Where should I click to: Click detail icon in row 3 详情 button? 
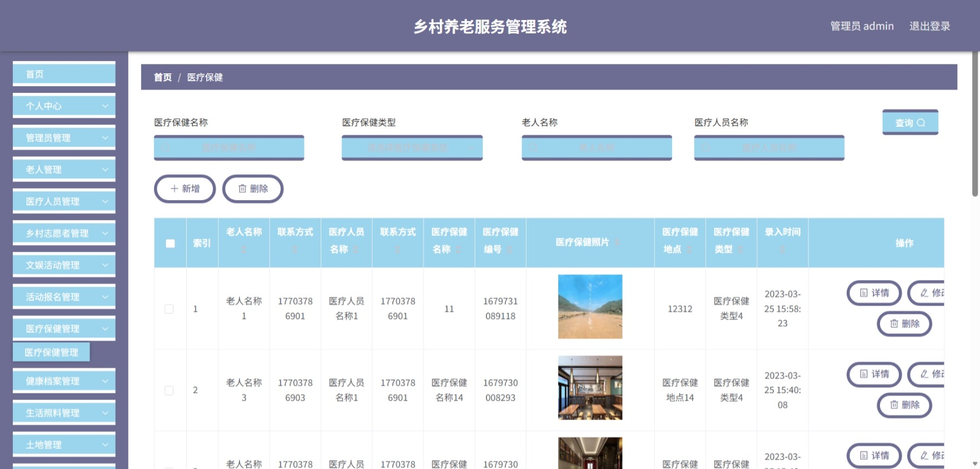coord(864,456)
